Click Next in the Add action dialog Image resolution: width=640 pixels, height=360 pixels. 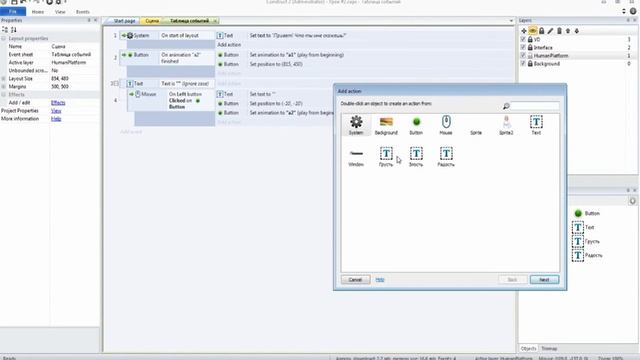(544, 280)
